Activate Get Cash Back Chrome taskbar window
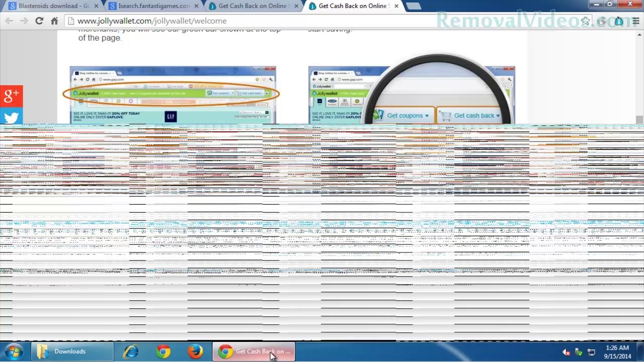 pos(254,351)
